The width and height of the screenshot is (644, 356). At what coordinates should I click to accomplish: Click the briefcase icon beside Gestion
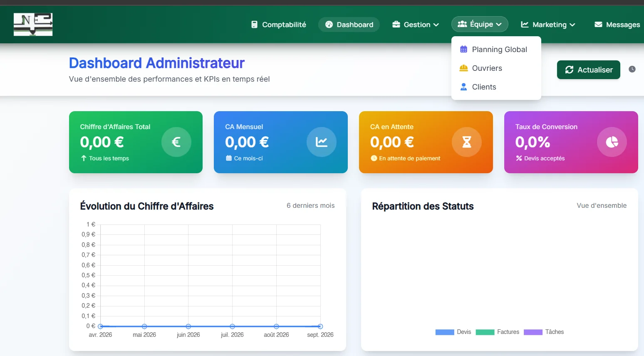coord(396,25)
